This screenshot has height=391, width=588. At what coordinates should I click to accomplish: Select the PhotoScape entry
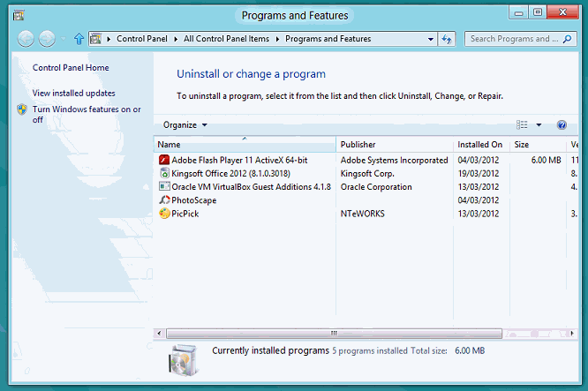[x=193, y=200]
